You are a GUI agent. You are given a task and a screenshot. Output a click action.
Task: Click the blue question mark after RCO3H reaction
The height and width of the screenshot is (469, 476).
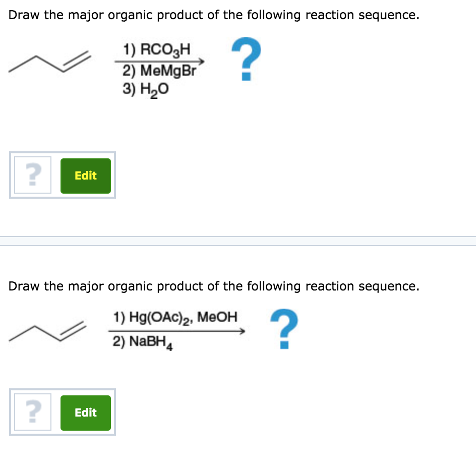click(x=245, y=60)
